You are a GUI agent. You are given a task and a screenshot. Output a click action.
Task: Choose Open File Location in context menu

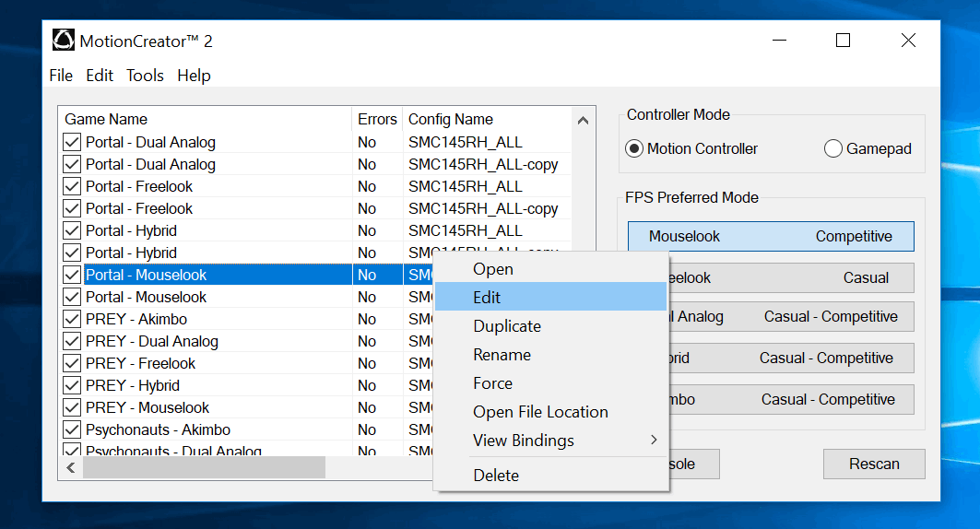(x=550, y=412)
